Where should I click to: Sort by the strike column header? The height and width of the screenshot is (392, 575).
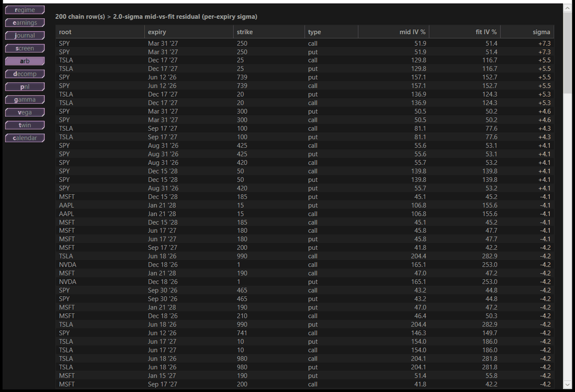point(269,32)
